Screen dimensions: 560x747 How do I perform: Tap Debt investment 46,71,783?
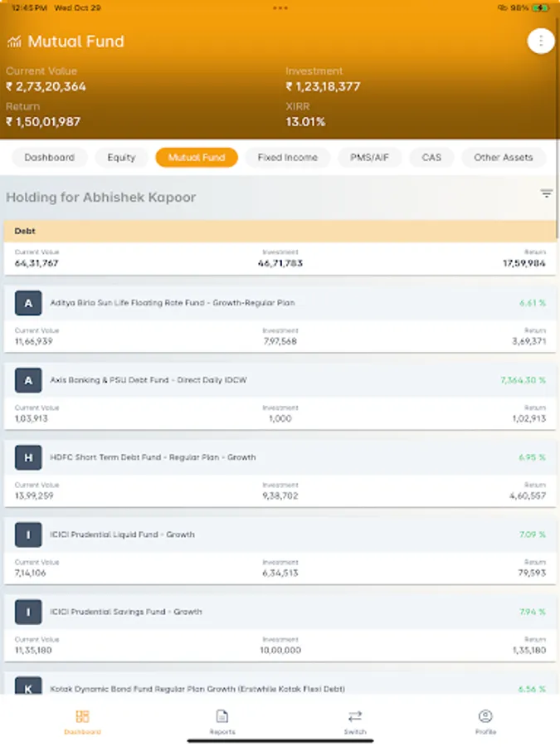[280, 263]
